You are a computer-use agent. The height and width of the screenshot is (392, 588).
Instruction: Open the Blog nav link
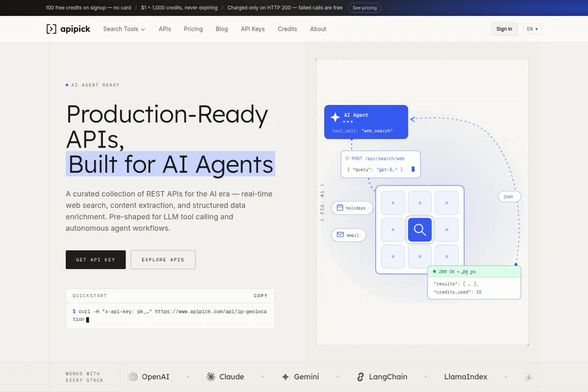[x=222, y=29]
